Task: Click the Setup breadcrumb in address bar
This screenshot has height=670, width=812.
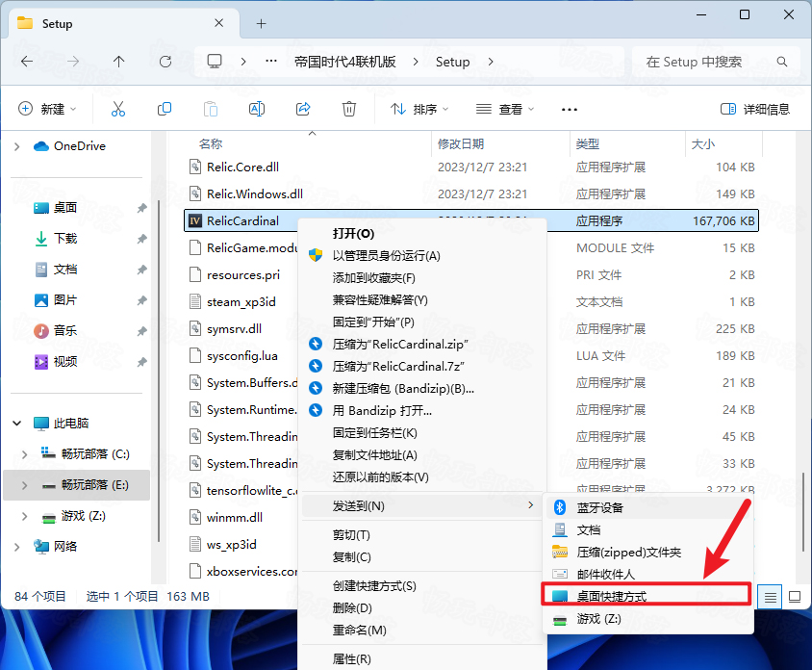Action: point(452,62)
